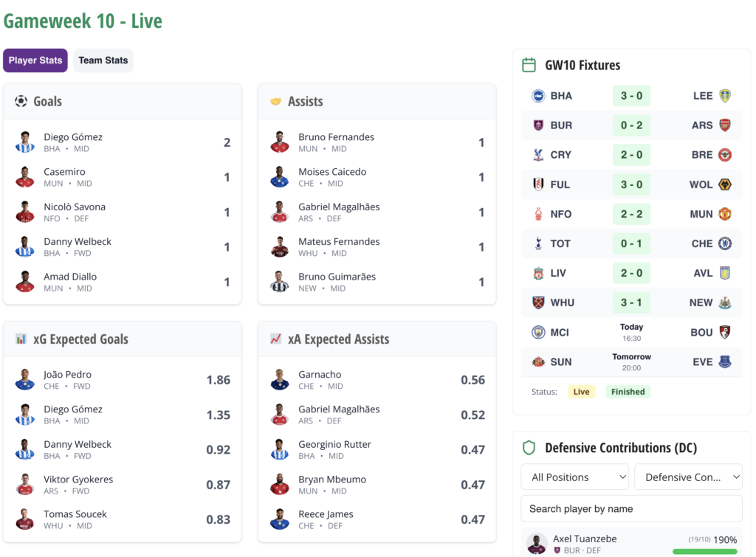
Task: Click Diego Gómez avatar in Goals list
Action: pyautogui.click(x=25, y=142)
